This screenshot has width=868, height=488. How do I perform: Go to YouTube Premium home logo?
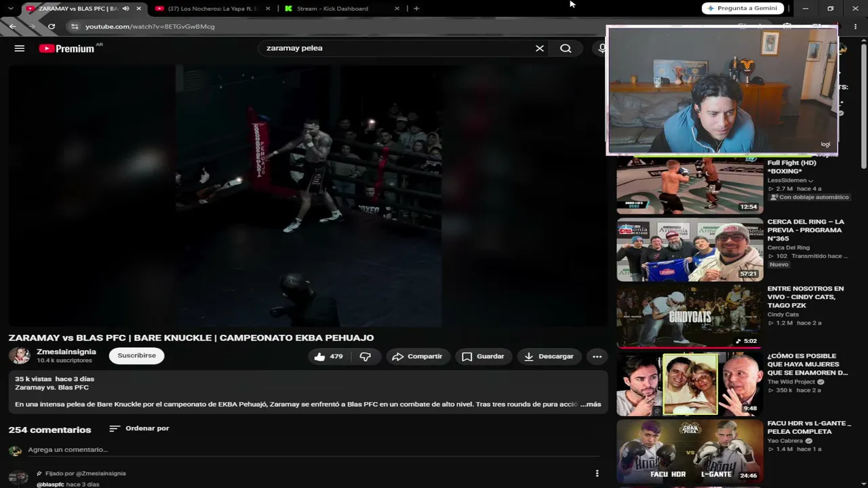[x=66, y=48]
